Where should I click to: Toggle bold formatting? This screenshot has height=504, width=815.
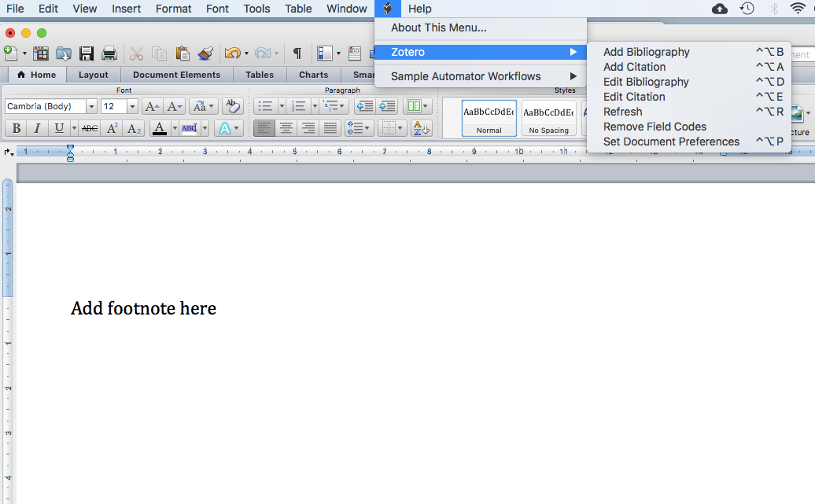[x=16, y=128]
